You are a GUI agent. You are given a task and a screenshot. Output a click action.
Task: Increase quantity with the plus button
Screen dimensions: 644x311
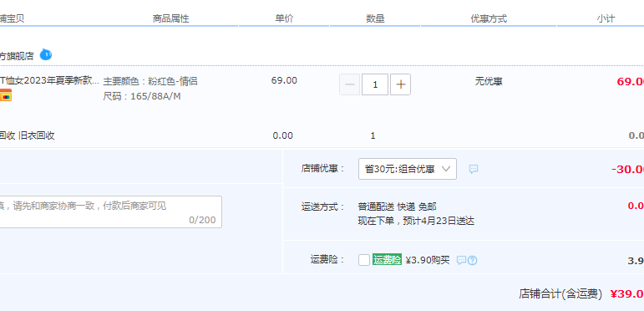click(x=400, y=84)
